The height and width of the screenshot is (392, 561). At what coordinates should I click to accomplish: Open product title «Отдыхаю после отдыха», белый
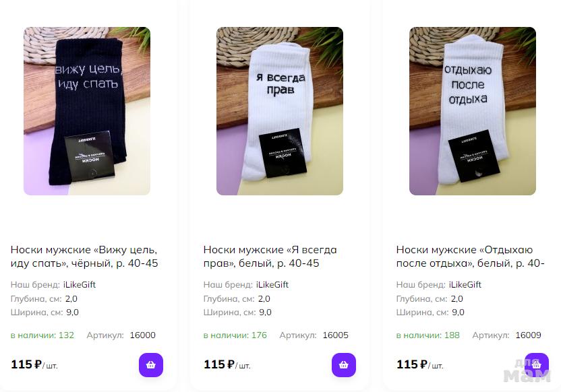click(471, 256)
